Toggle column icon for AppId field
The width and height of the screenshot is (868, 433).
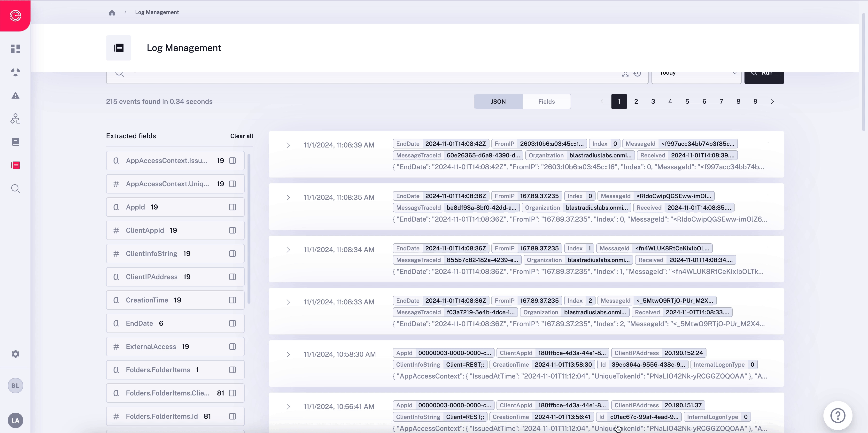pos(232,207)
